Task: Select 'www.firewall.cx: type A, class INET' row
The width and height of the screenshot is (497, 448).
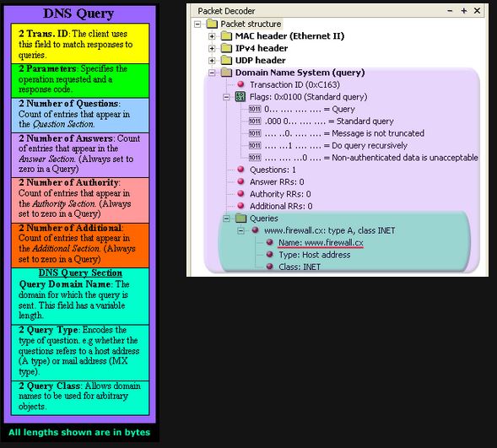Action: pyautogui.click(x=330, y=230)
